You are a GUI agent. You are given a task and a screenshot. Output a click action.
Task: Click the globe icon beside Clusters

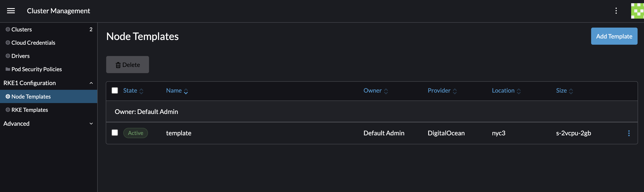pos(8,30)
